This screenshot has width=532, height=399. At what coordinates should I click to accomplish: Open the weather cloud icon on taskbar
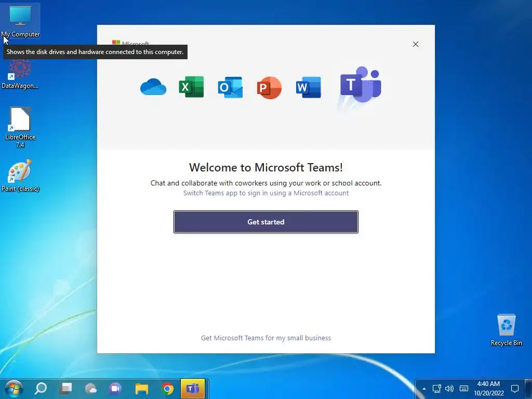pos(90,389)
